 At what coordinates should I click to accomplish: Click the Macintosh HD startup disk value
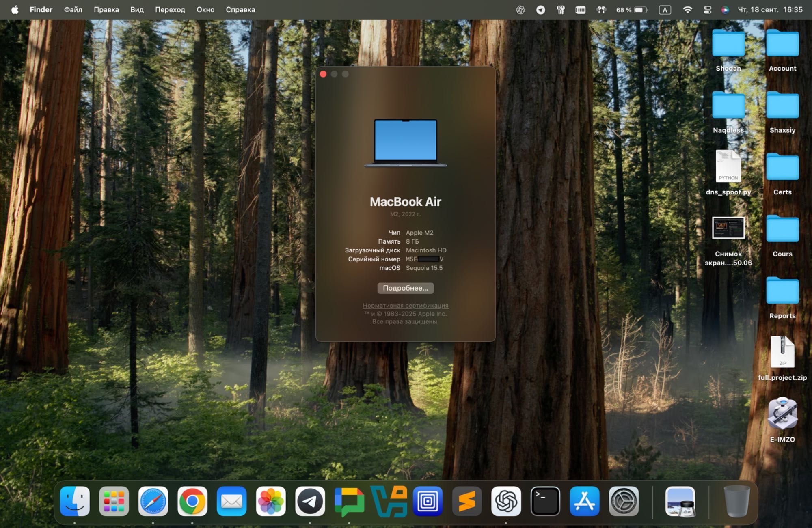[x=426, y=250]
